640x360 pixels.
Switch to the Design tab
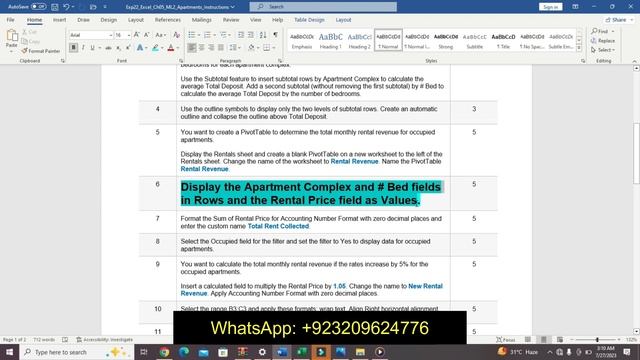coord(109,20)
